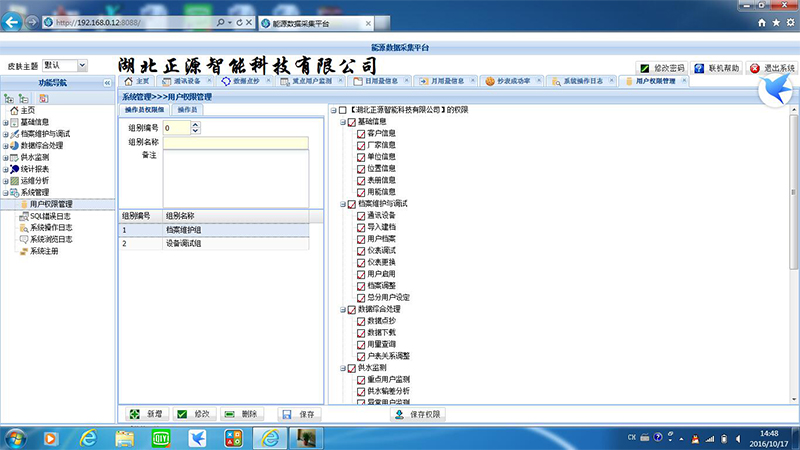Collapse the 功能导航 panel with the double-arrow icon
Viewport: 800px width, 450px height.
point(107,83)
